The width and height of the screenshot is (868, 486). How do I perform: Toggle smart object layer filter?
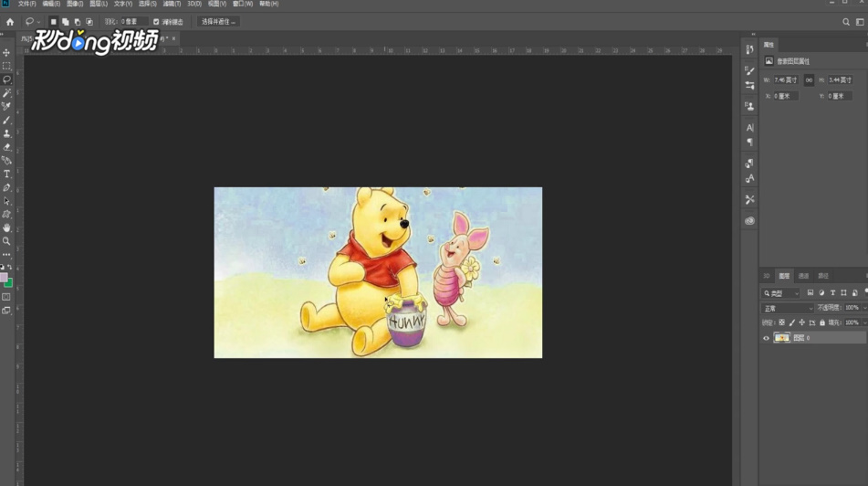click(855, 292)
